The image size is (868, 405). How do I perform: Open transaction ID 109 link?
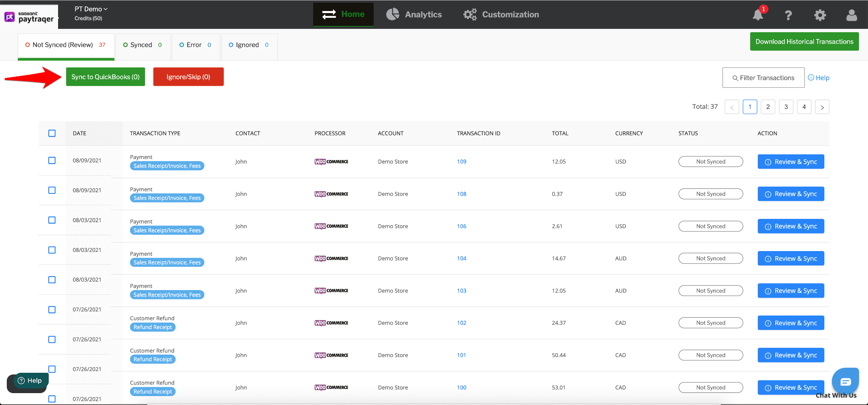point(462,162)
